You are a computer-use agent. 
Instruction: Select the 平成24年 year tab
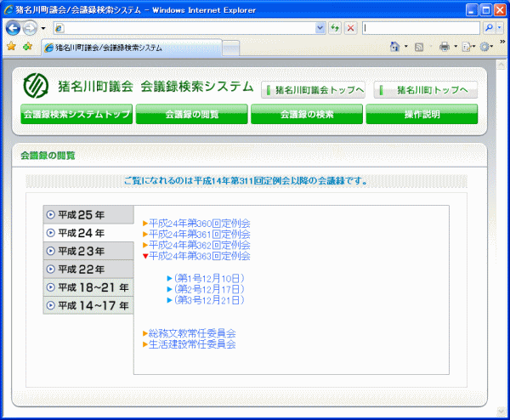coord(88,233)
